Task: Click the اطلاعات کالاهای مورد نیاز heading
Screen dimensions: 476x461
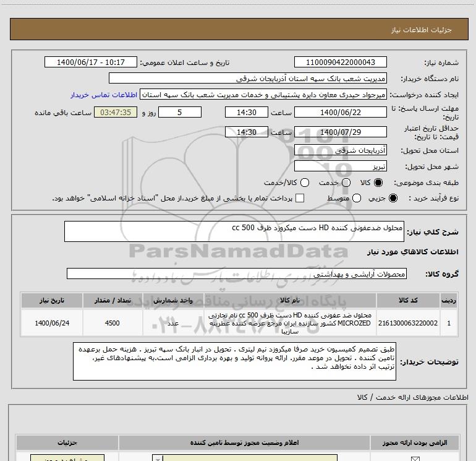Action: tap(412, 252)
